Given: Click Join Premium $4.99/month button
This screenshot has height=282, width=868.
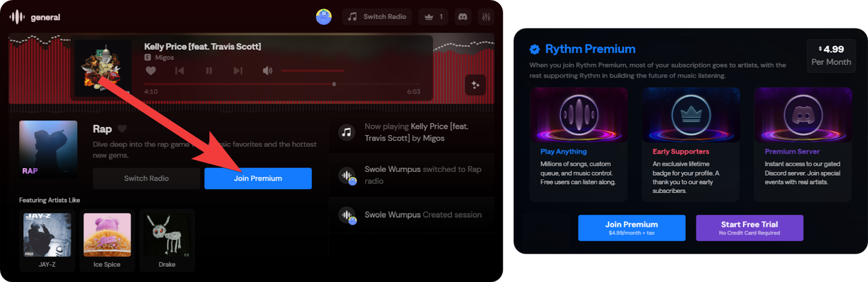Looking at the screenshot, I should click(x=632, y=228).
